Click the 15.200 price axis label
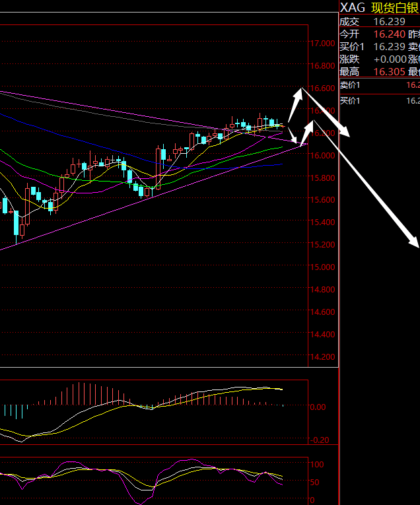This screenshot has width=420, height=505. pyautogui.click(x=322, y=245)
